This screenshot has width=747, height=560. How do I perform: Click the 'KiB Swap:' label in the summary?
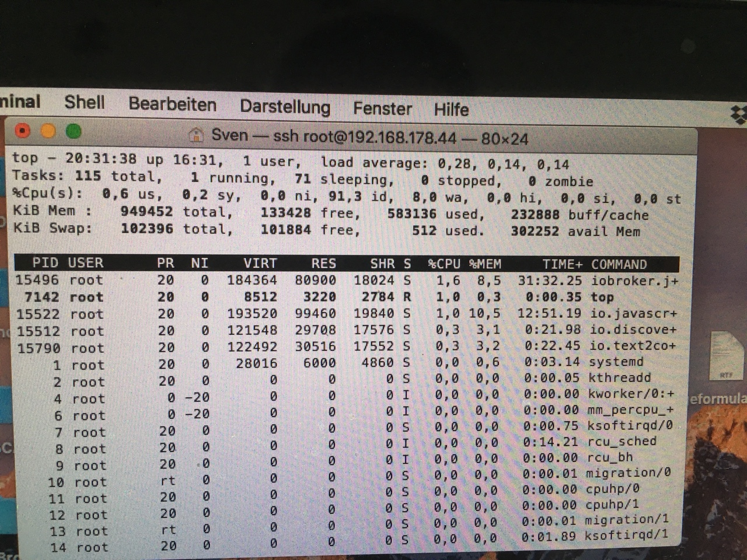coord(53,227)
